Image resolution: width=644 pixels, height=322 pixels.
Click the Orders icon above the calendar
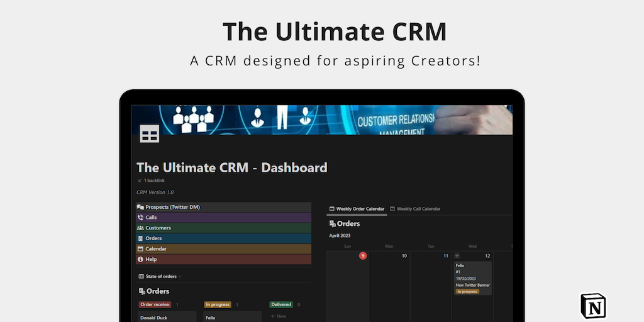(332, 224)
